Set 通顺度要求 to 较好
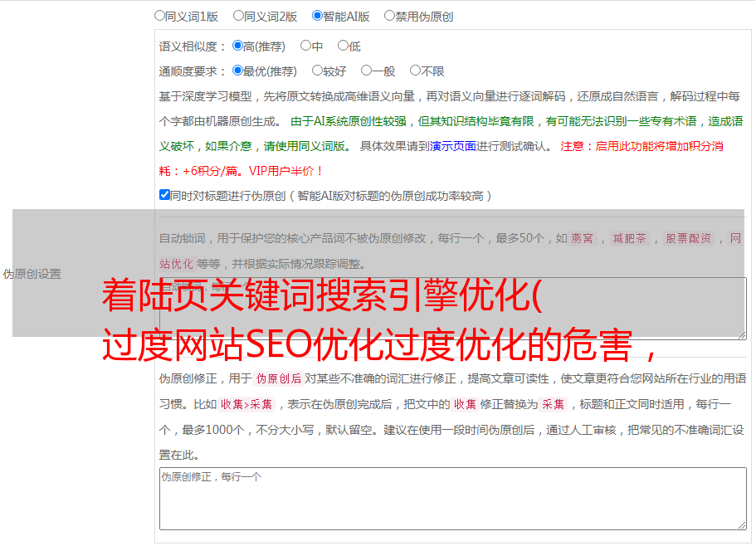 [317, 71]
